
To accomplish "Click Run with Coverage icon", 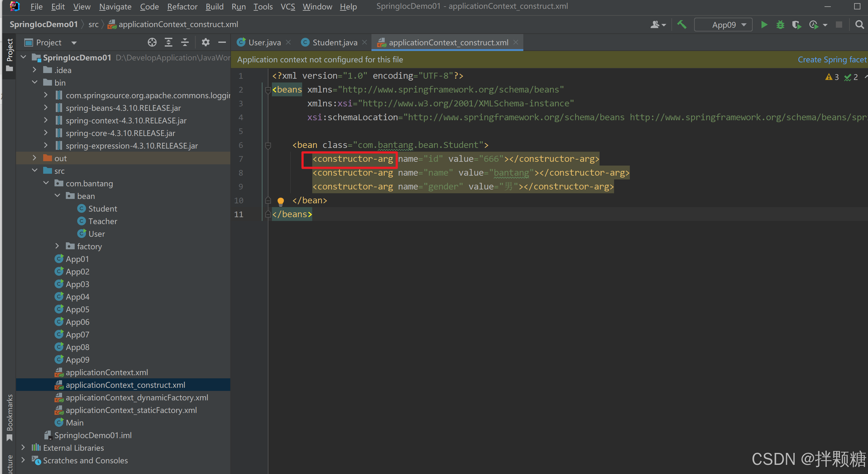I will click(x=796, y=25).
